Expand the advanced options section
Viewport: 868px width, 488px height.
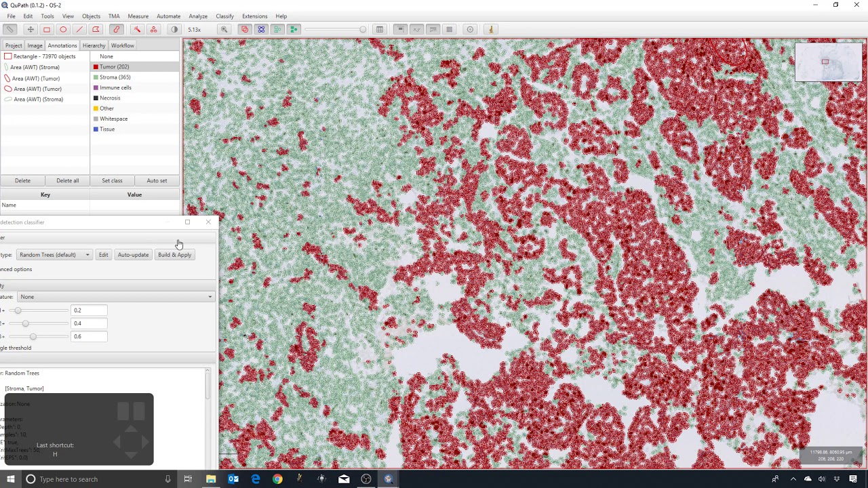[16, 269]
